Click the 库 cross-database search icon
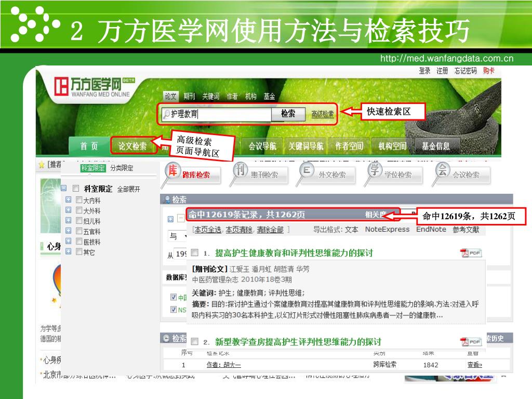The height and width of the screenshot is (399, 532). 172,170
